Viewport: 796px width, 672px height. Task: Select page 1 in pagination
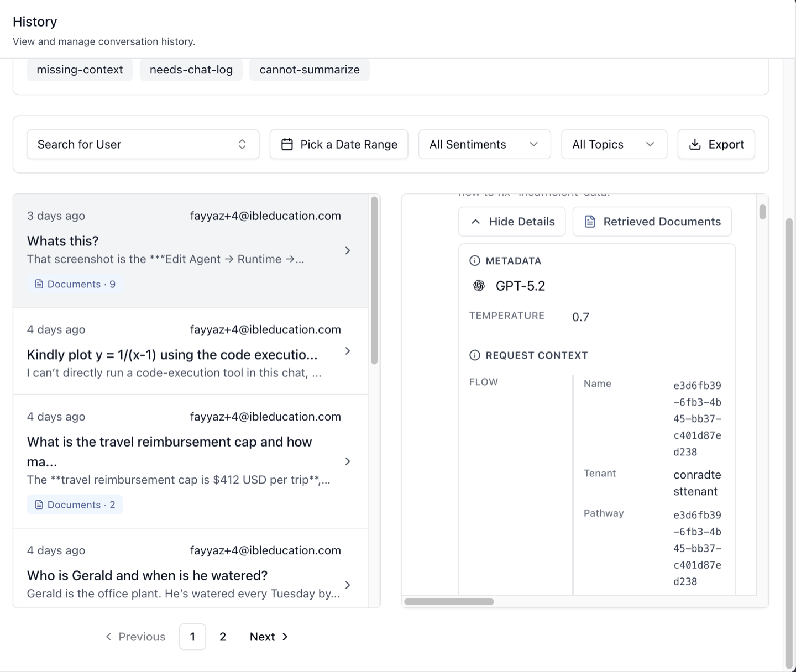pyautogui.click(x=192, y=637)
